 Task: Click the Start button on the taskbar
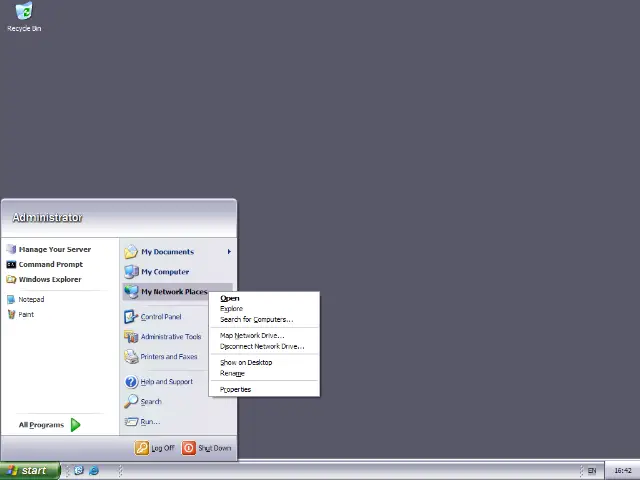[x=30, y=471]
